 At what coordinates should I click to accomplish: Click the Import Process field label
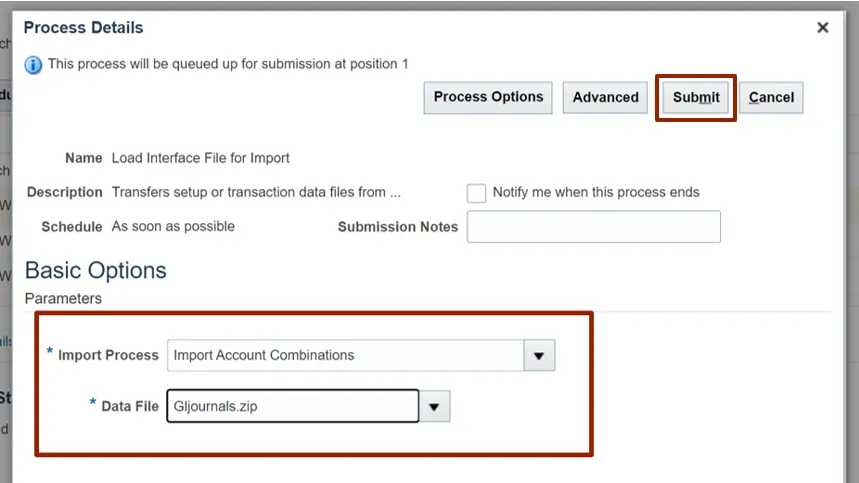click(x=108, y=355)
